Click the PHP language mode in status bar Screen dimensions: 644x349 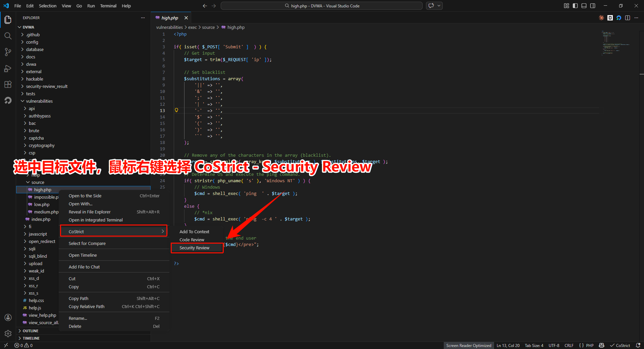tap(590, 345)
